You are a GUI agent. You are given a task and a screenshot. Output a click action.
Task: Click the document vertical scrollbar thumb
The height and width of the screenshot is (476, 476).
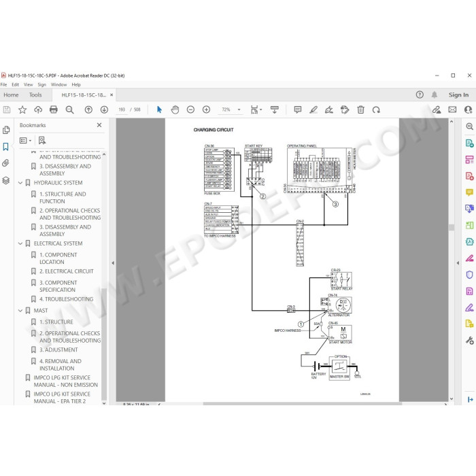[x=452, y=227]
